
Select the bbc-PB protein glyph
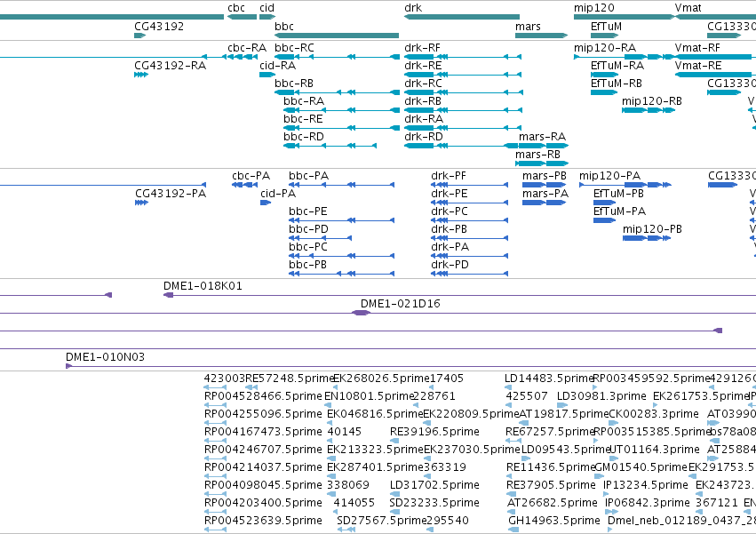click(x=341, y=274)
